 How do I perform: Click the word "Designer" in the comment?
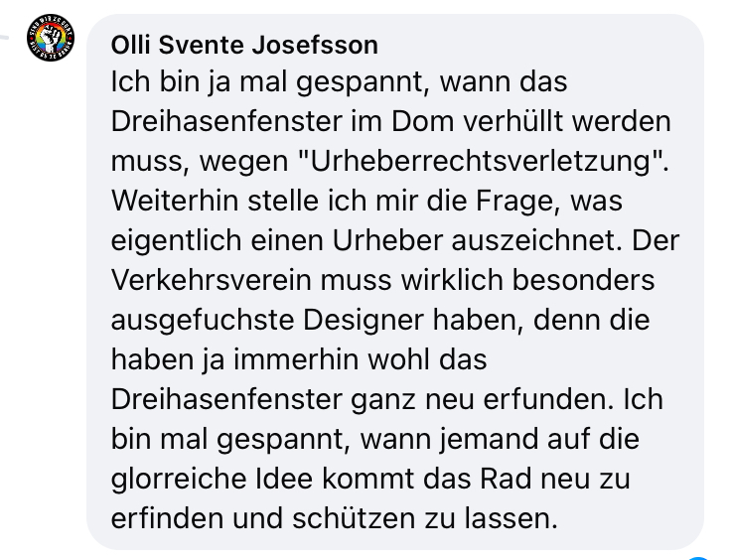[364, 321]
